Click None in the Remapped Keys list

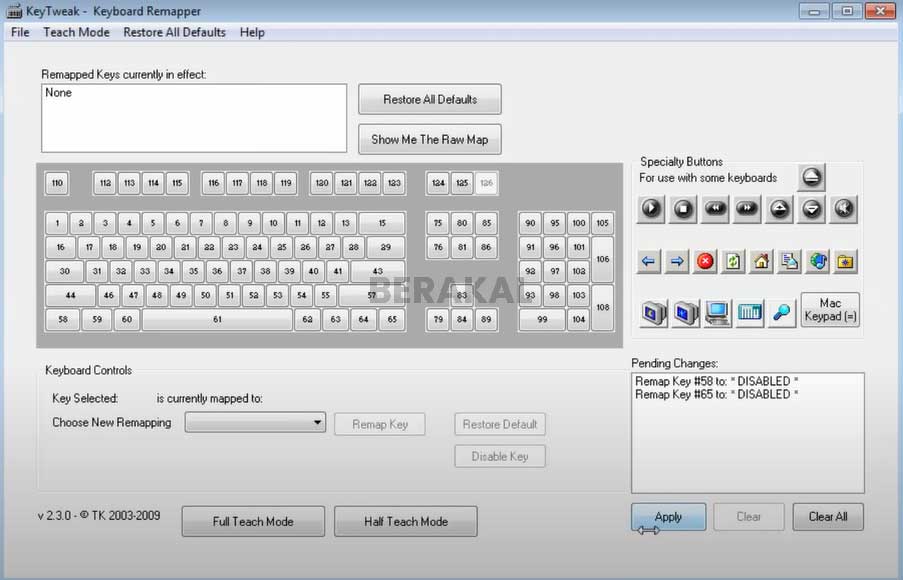[59, 93]
